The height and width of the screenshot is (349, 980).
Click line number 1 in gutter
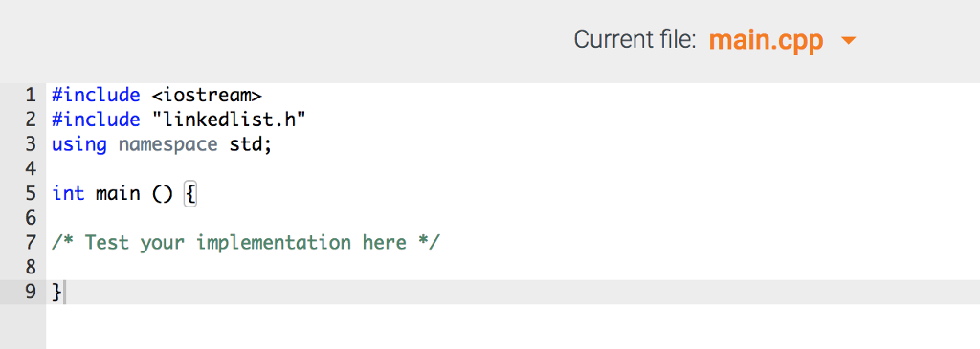[32, 96]
